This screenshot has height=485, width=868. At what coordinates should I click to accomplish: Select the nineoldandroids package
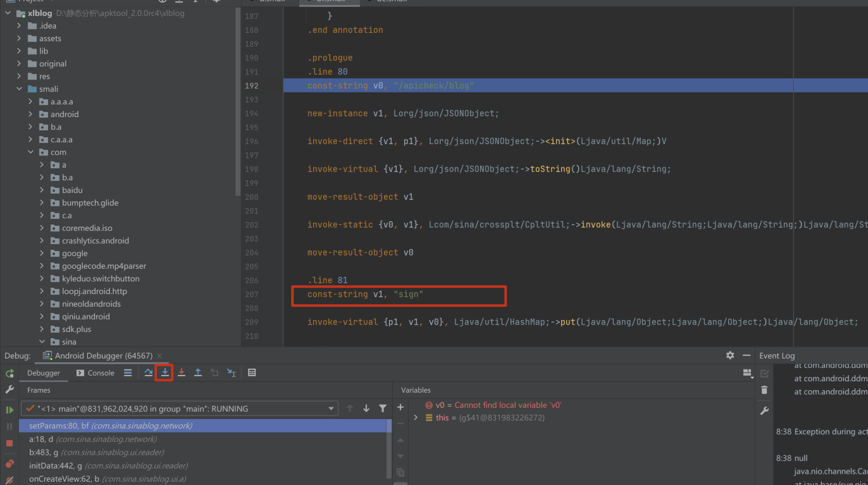91,304
